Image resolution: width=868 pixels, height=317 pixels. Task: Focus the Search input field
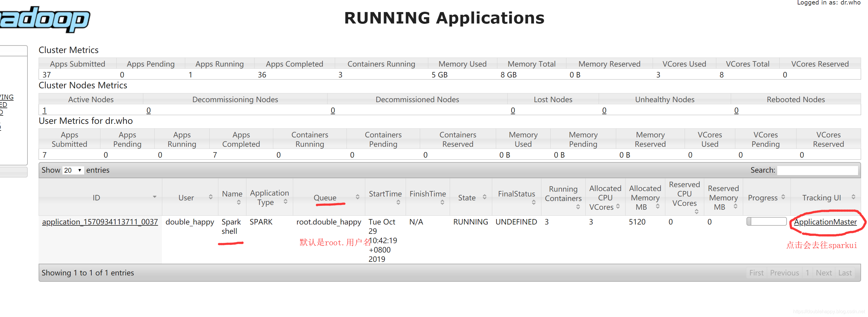point(817,170)
